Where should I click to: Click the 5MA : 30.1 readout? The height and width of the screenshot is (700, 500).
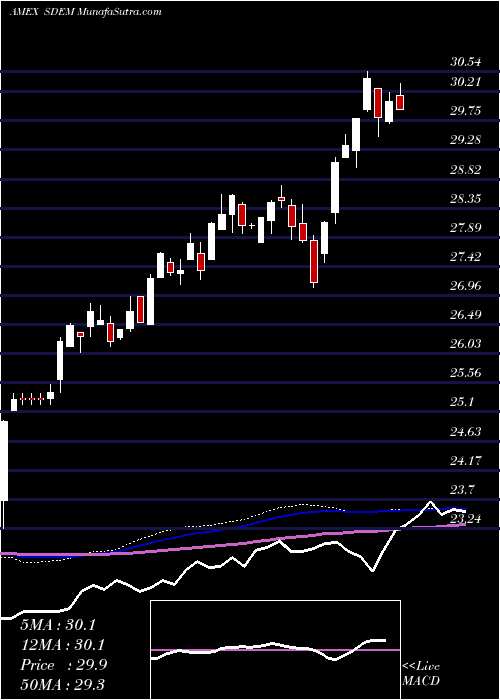coord(58,625)
